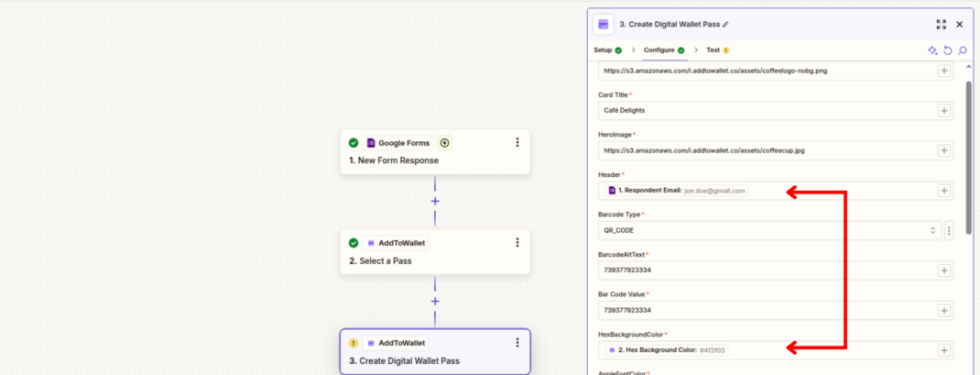The height and width of the screenshot is (375, 980).
Task: Click the pencil icon to rename step 3
Action: click(725, 25)
